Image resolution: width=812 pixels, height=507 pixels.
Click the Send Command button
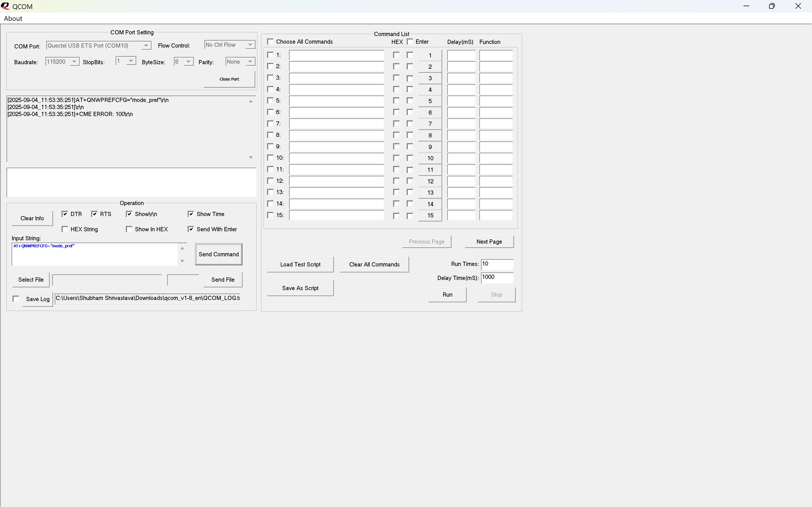[x=219, y=254]
